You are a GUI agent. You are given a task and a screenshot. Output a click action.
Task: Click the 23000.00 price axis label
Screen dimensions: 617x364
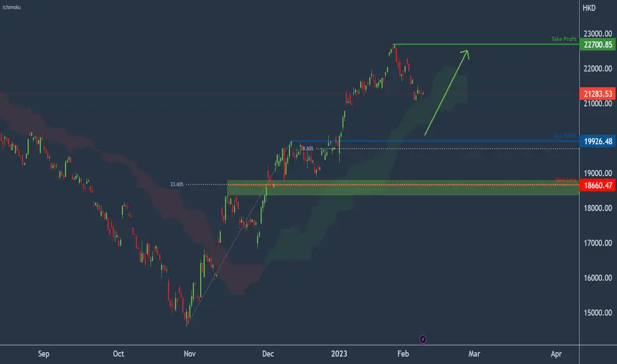tap(598, 34)
